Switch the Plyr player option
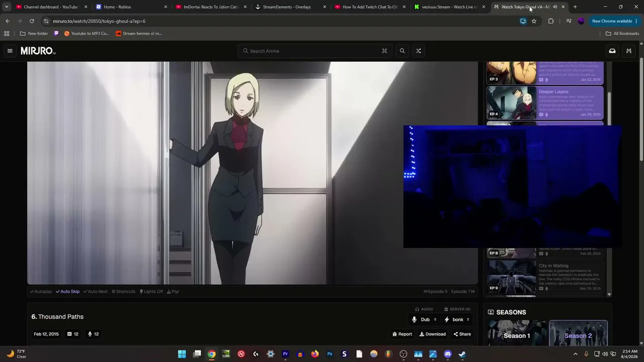The width and height of the screenshot is (644, 362). (x=173, y=292)
